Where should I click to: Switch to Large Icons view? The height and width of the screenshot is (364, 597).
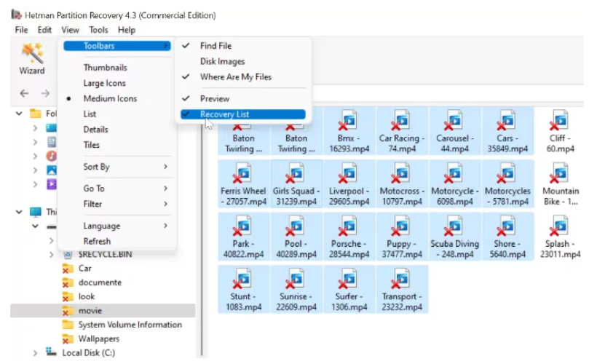pos(117,83)
